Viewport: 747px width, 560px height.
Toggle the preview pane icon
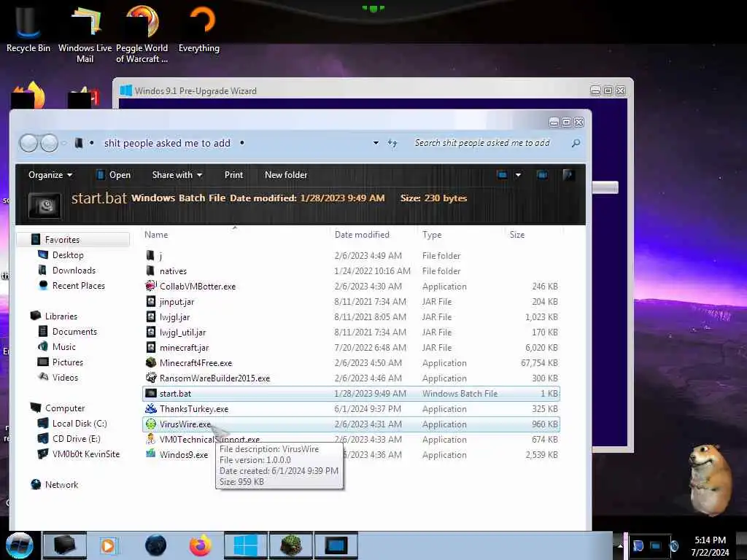point(542,175)
